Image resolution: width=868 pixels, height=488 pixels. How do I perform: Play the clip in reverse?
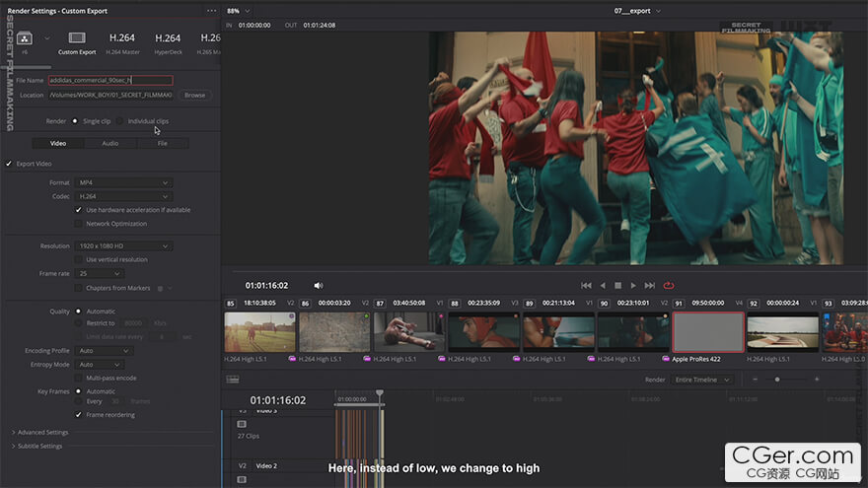(603, 286)
